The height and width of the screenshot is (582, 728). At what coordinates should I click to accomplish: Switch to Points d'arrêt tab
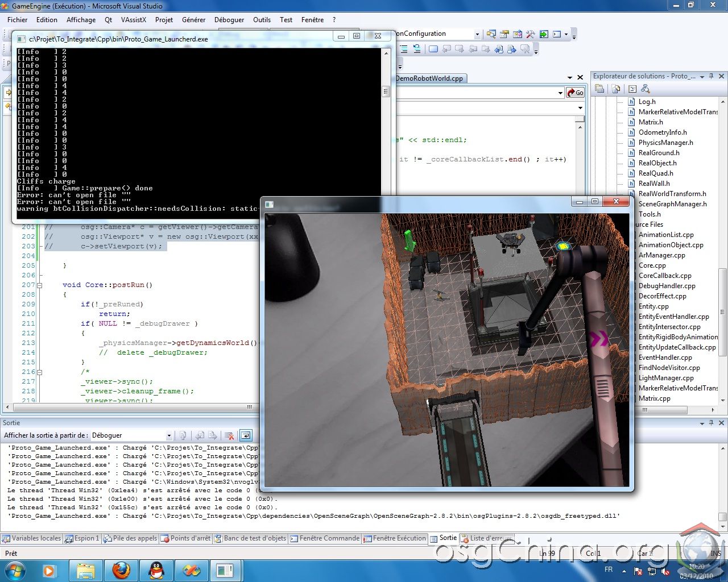click(x=186, y=538)
